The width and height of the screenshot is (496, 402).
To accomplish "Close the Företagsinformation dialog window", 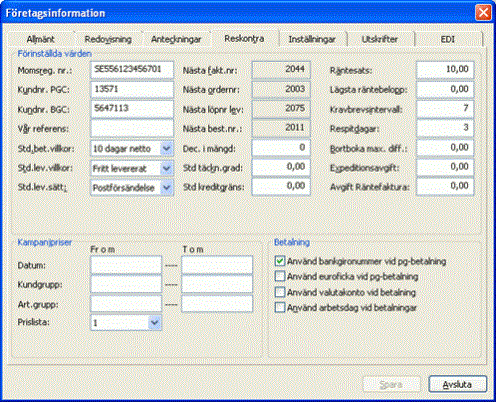I will 483,13.
